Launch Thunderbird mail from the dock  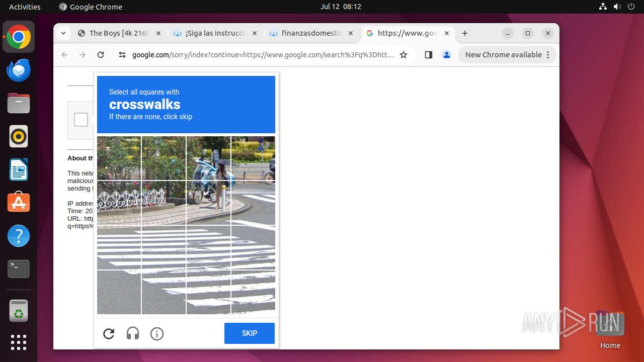19,70
